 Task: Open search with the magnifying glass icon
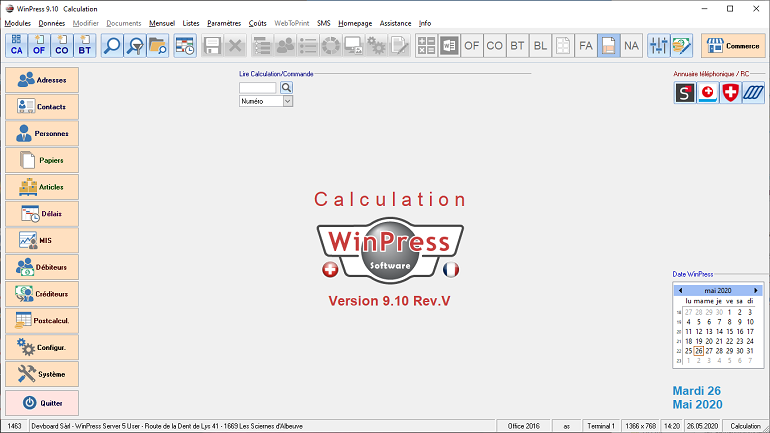[112, 46]
